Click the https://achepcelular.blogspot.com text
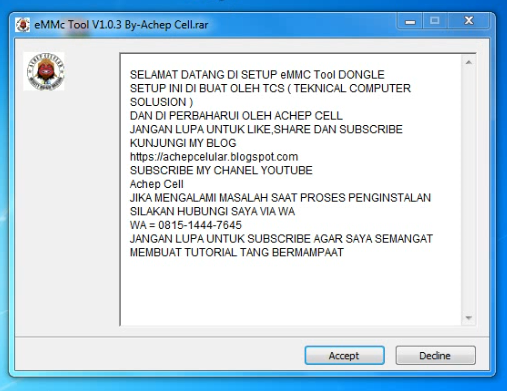 [x=214, y=157]
